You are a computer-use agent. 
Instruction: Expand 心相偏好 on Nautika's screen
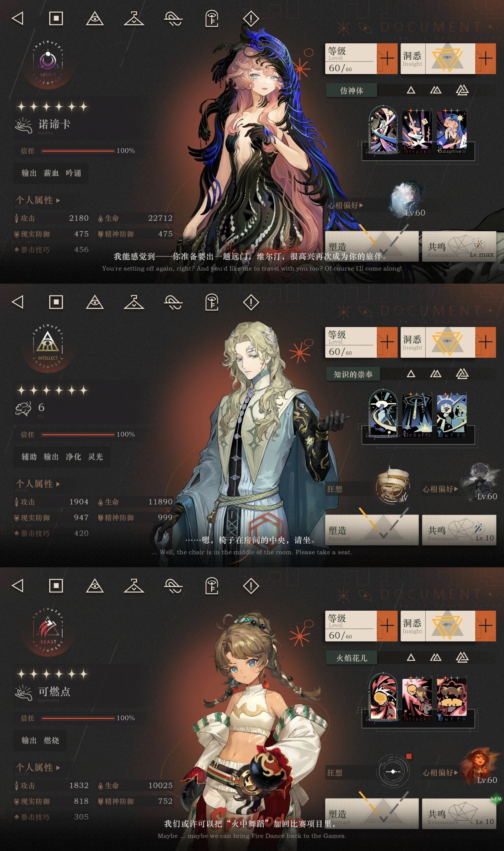(x=345, y=205)
